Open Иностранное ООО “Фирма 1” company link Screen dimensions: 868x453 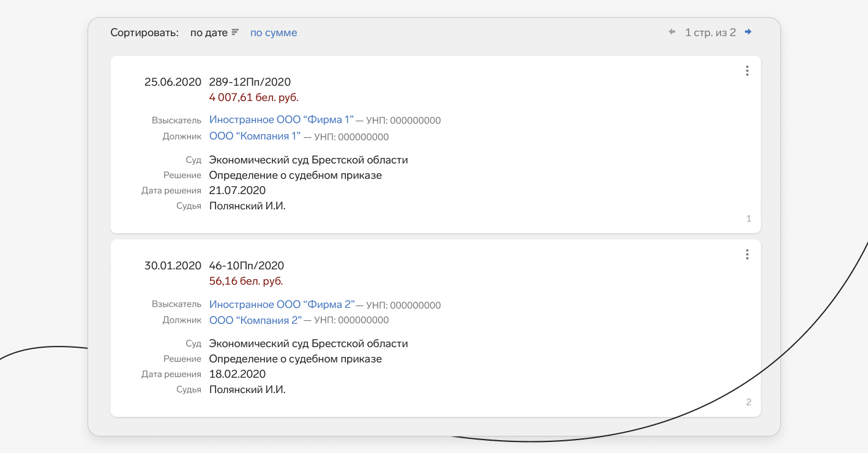tap(282, 120)
